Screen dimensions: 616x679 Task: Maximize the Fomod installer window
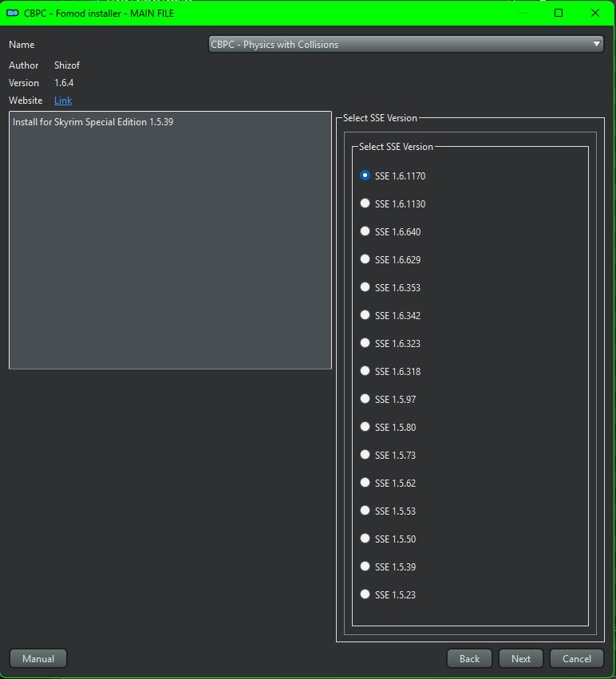coord(559,13)
